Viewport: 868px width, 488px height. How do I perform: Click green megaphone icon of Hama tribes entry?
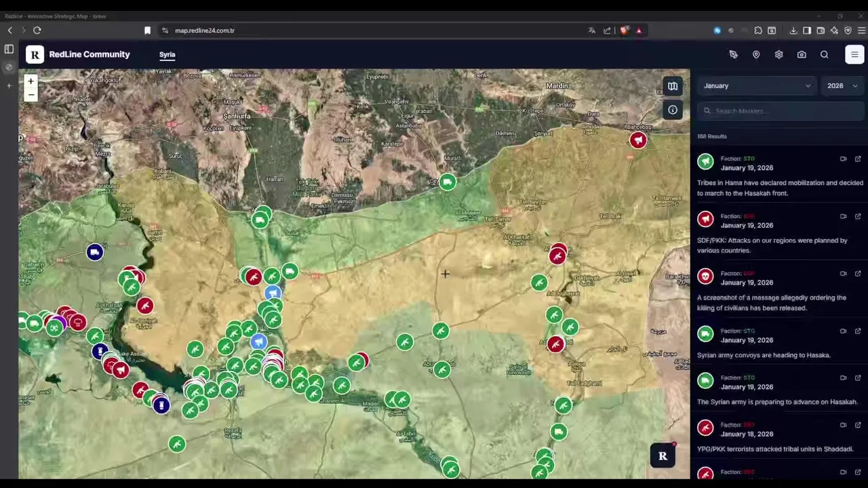tap(705, 161)
